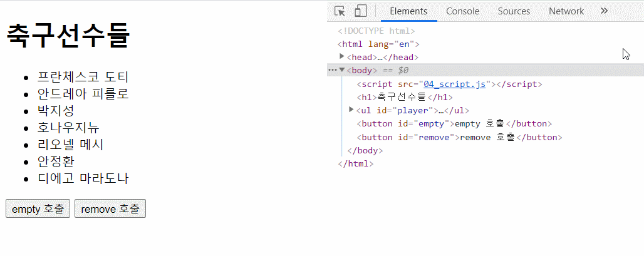Click the list item 안드레아 피를로

coord(83,94)
